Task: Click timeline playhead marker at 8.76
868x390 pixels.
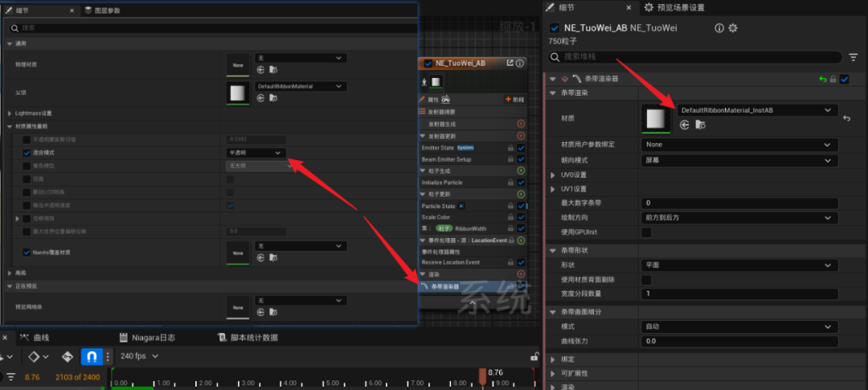Action: 483,377
